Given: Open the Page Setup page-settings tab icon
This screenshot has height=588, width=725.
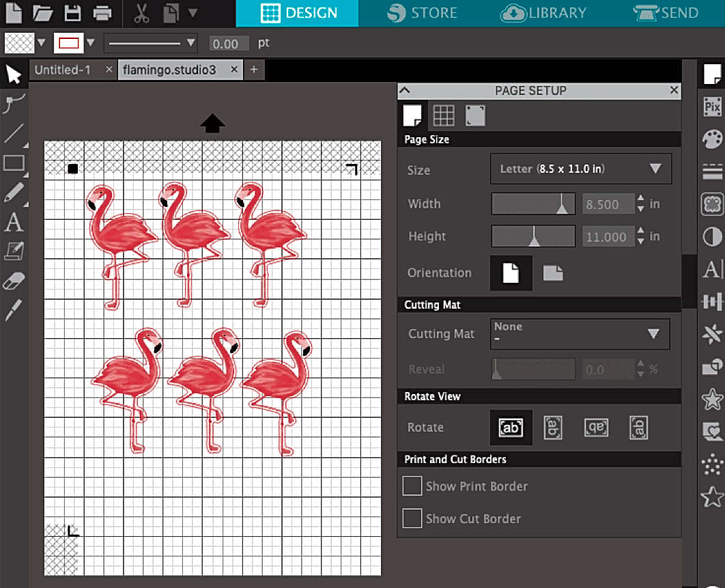Looking at the screenshot, I should (x=412, y=115).
